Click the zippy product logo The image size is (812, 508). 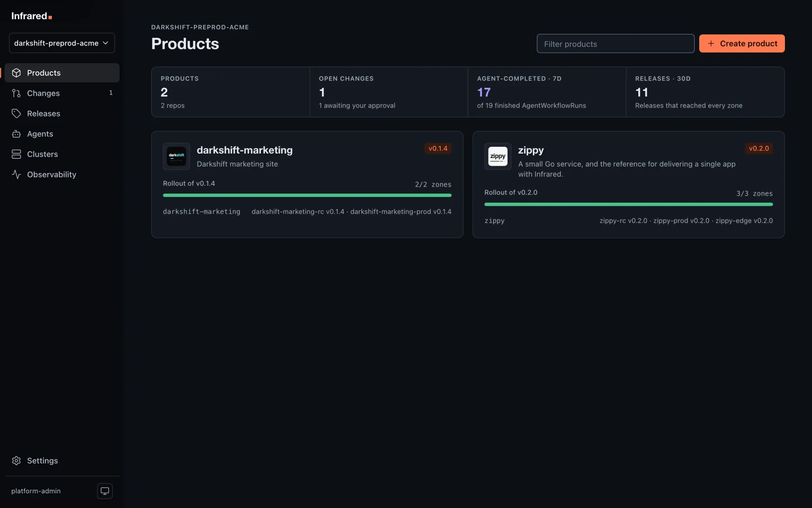(498, 156)
